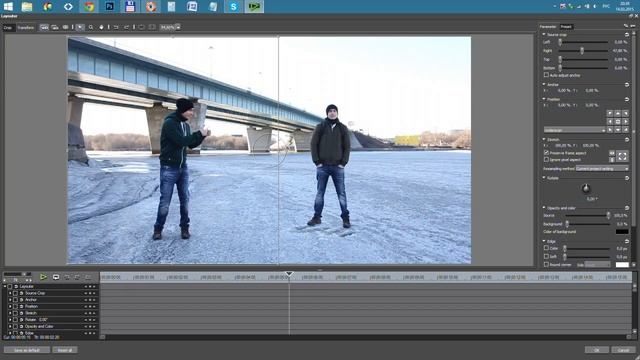640x360 pixels.
Task: Collapse the Opacity and color section
Action: coord(544,208)
